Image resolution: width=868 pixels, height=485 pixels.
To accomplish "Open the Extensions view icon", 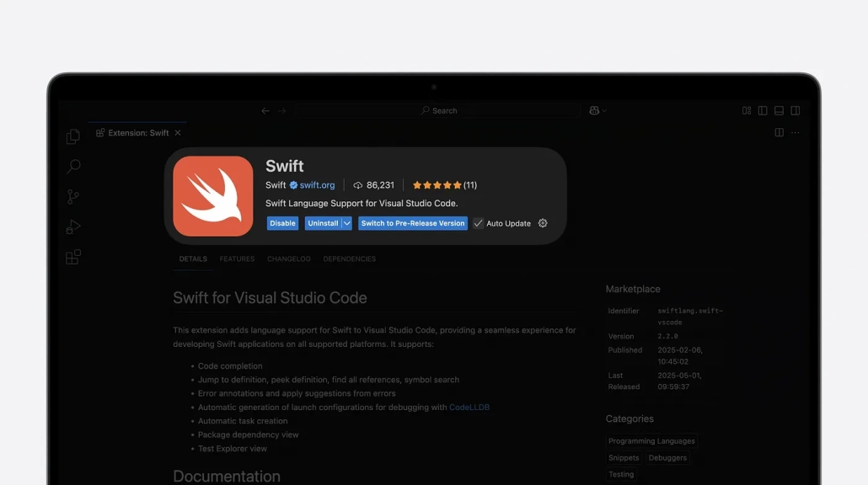I will [x=73, y=258].
